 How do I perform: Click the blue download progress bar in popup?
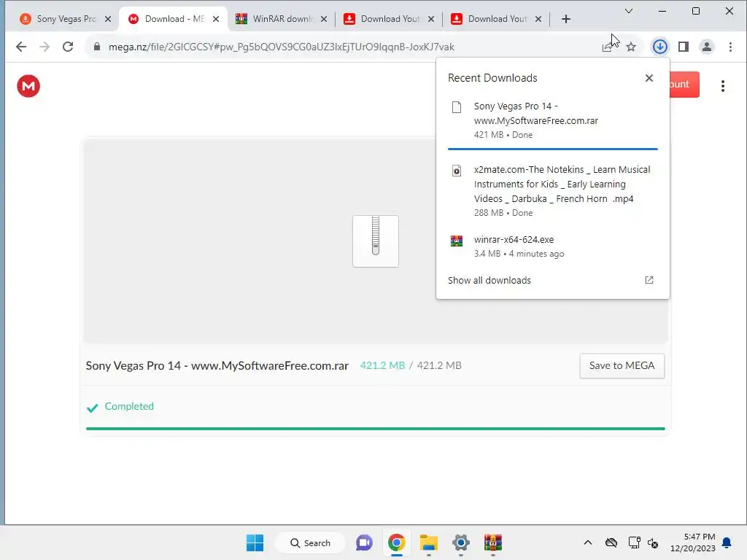coord(553,149)
